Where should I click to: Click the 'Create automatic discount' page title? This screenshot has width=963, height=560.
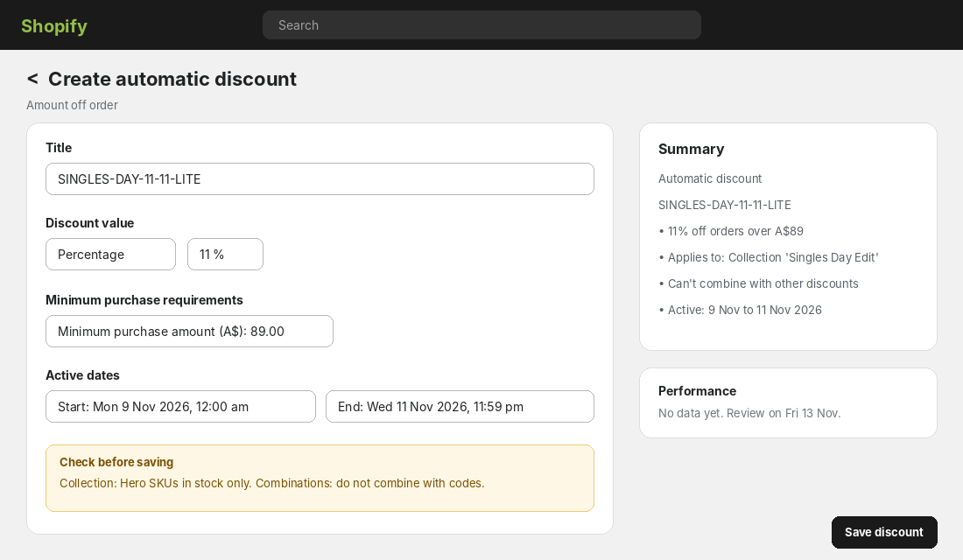pyautogui.click(x=172, y=79)
